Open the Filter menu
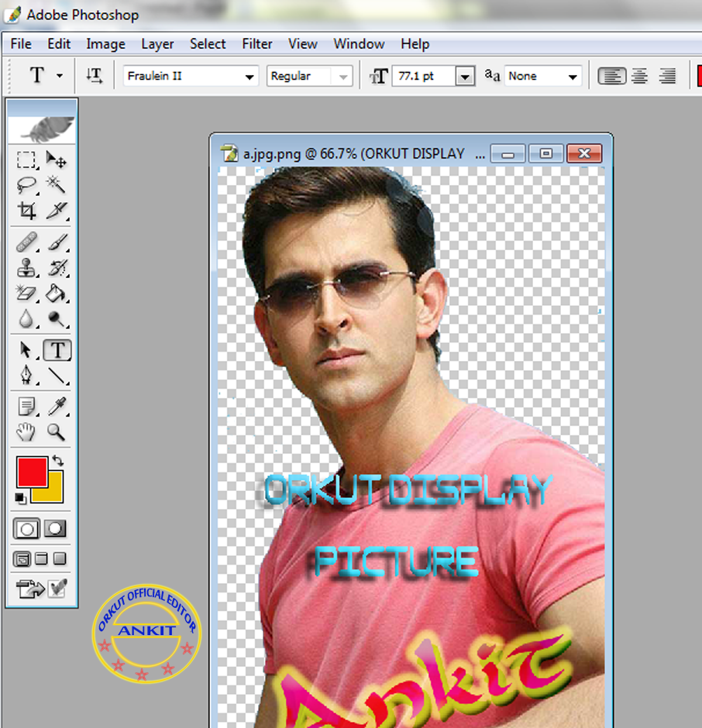Viewport: 702px width, 728px height. 256,44
